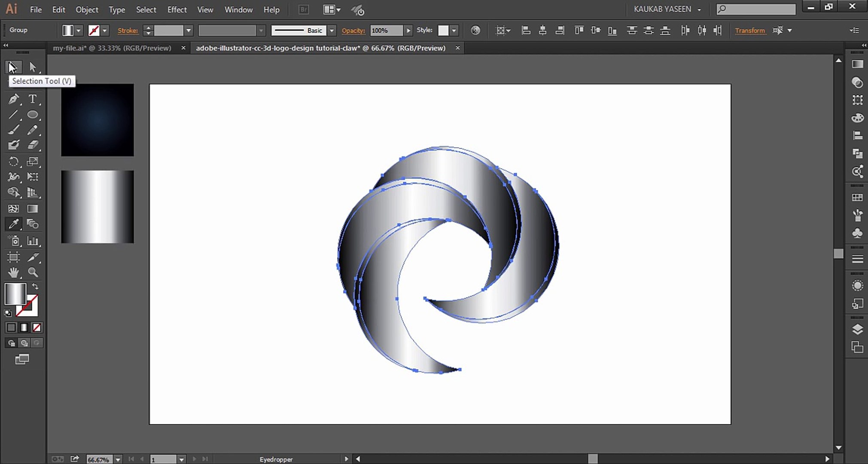
Task: Select the Zoom tool
Action: tap(33, 272)
